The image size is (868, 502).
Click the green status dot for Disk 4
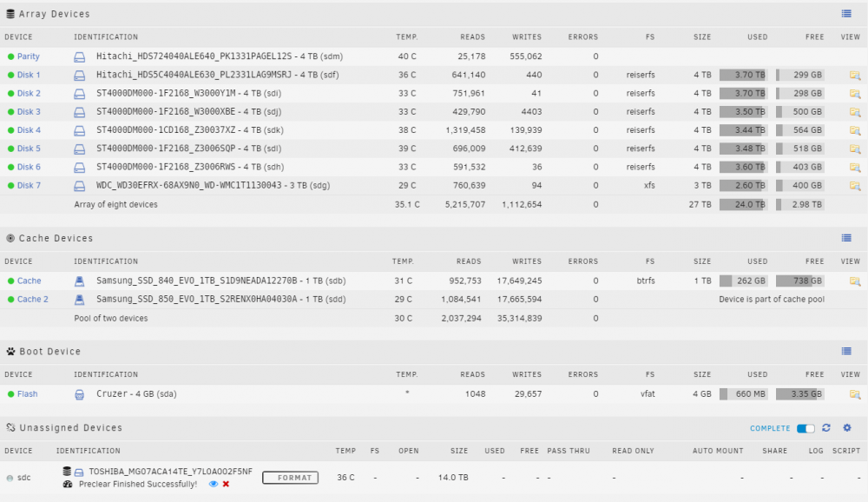(10, 130)
